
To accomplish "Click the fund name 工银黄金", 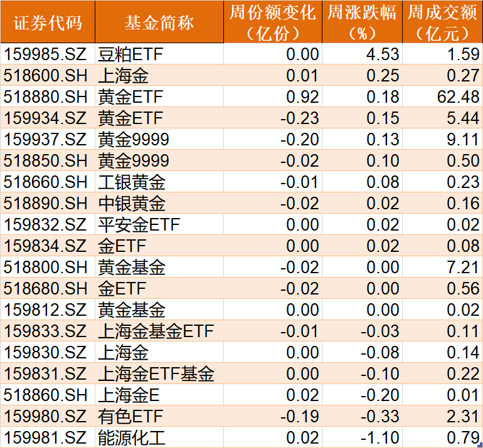I will pos(132,182).
